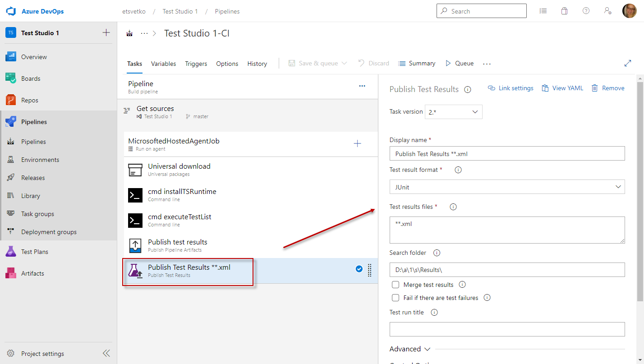Click the Artifacts sidebar icon
Image resolution: width=644 pixels, height=364 pixels.
pos(11,273)
